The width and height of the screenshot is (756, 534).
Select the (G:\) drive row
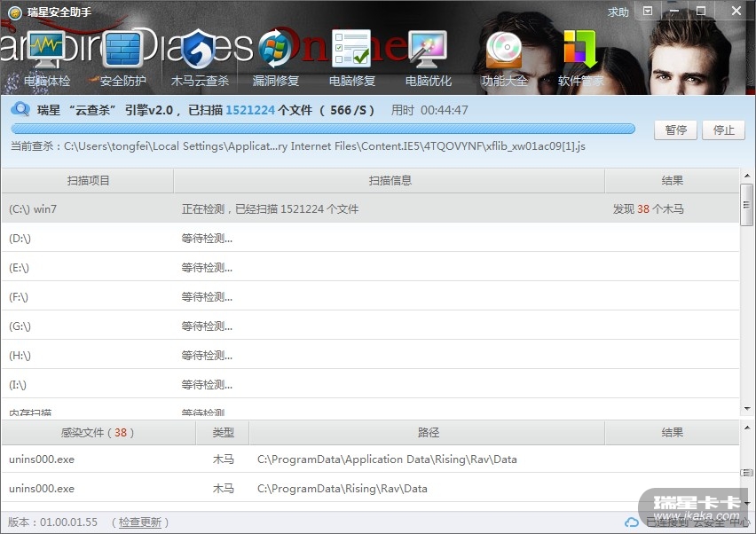coord(370,326)
